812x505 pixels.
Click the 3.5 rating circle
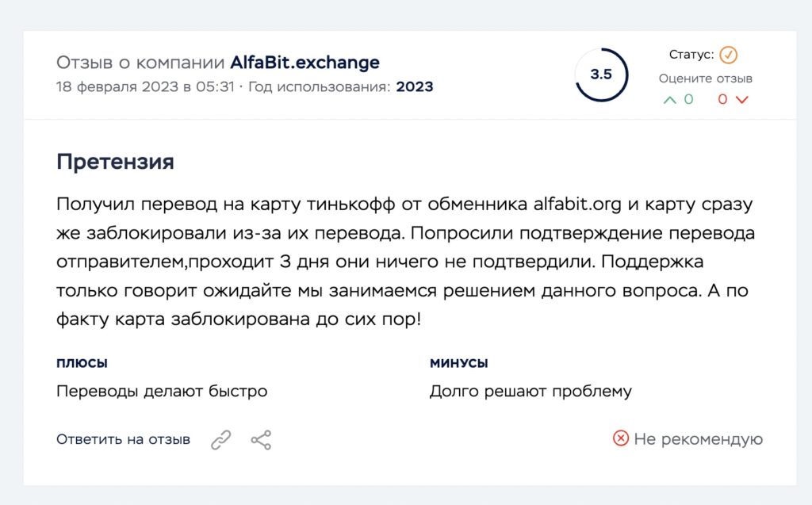click(x=601, y=75)
